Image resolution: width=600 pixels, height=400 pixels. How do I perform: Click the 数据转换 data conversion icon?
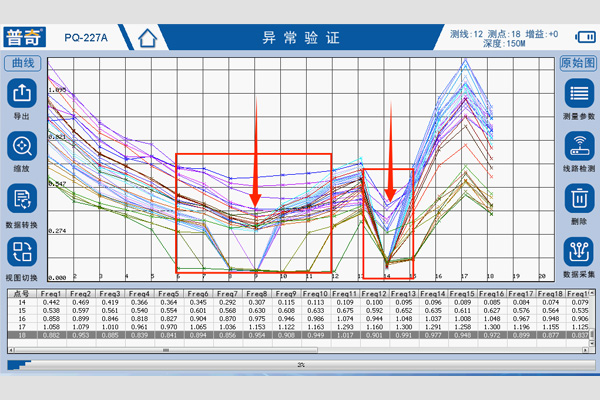(x=22, y=200)
